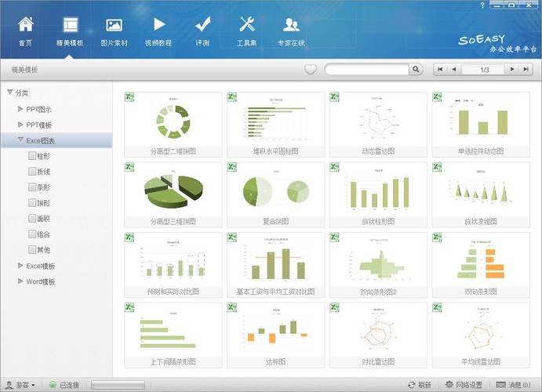Check the 折线 category box

tap(32, 172)
